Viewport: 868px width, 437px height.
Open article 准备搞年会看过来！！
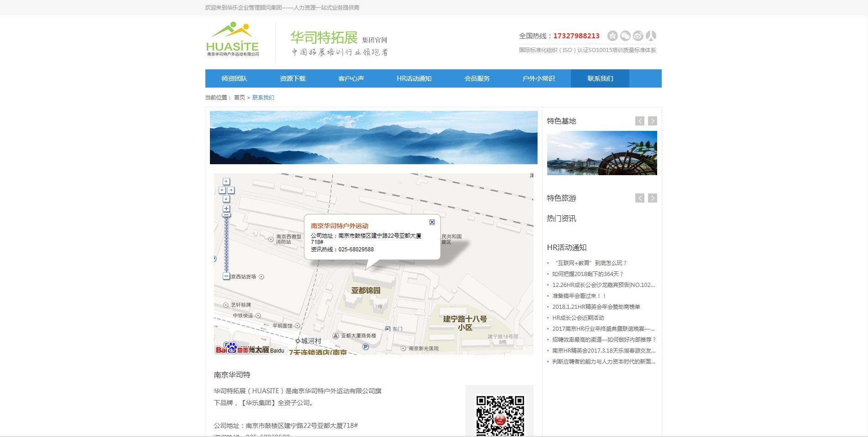click(x=580, y=296)
